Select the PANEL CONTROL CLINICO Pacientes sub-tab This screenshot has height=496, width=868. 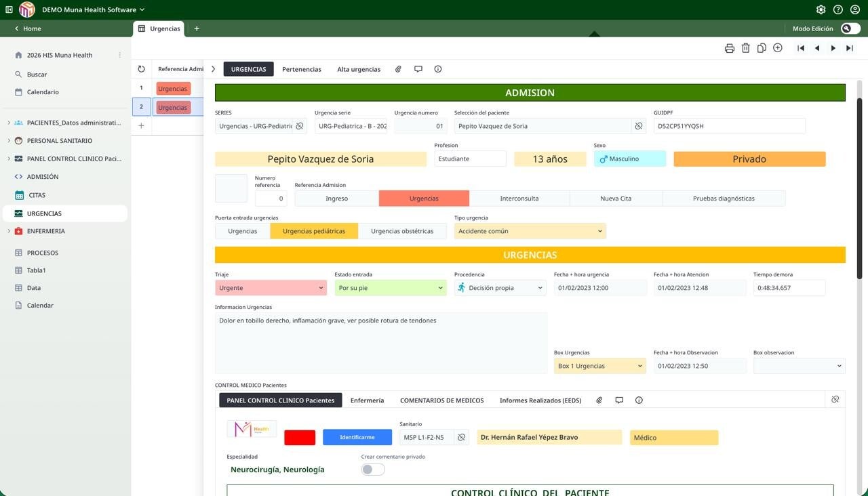[281, 400]
